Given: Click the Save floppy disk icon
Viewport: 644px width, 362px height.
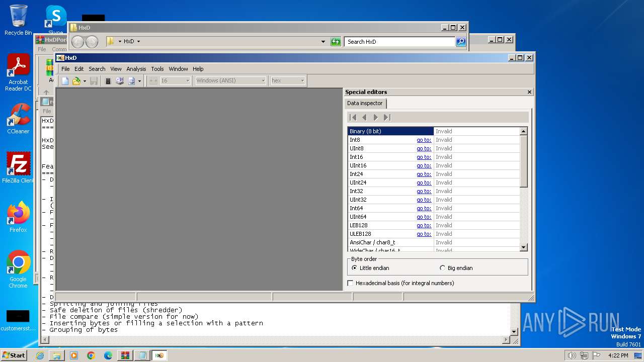Looking at the screenshot, I should (94, 81).
